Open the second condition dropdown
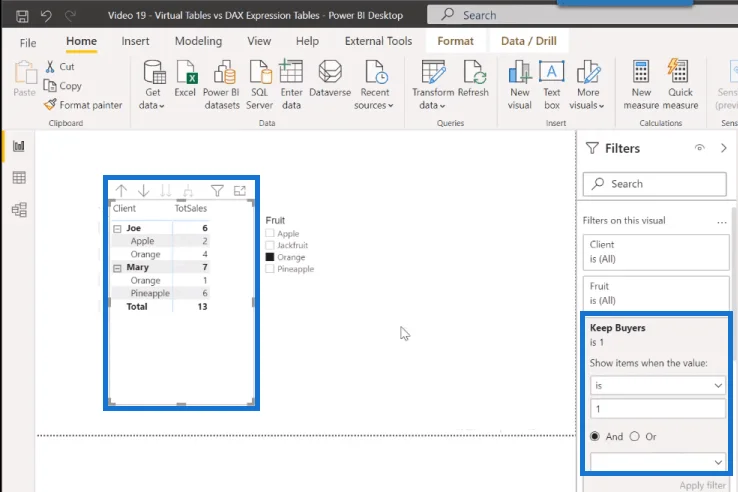The image size is (738, 492). pyautogui.click(x=658, y=462)
